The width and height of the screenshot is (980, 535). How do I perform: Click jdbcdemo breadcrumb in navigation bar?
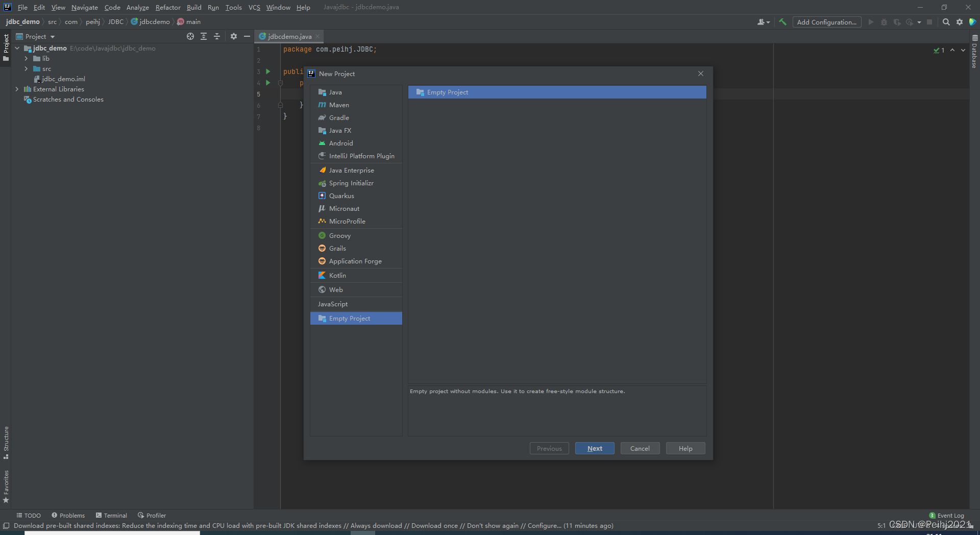[151, 22]
